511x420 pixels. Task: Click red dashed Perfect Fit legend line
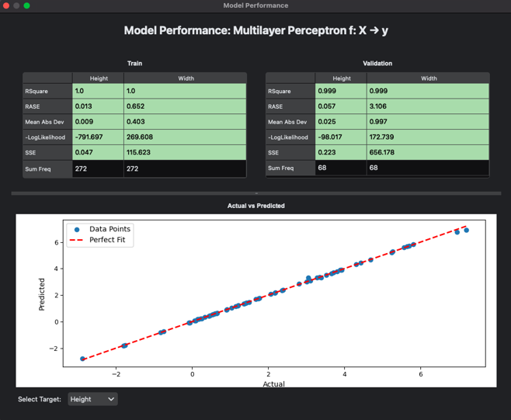[x=77, y=241]
